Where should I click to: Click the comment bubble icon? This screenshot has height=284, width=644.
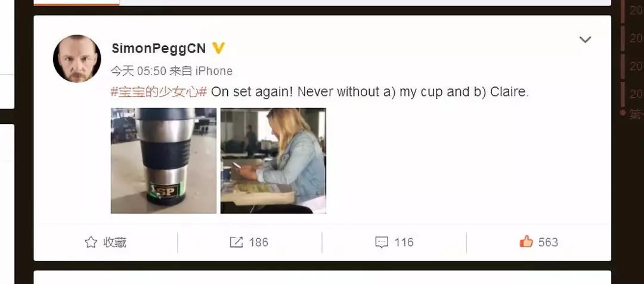click(x=382, y=242)
